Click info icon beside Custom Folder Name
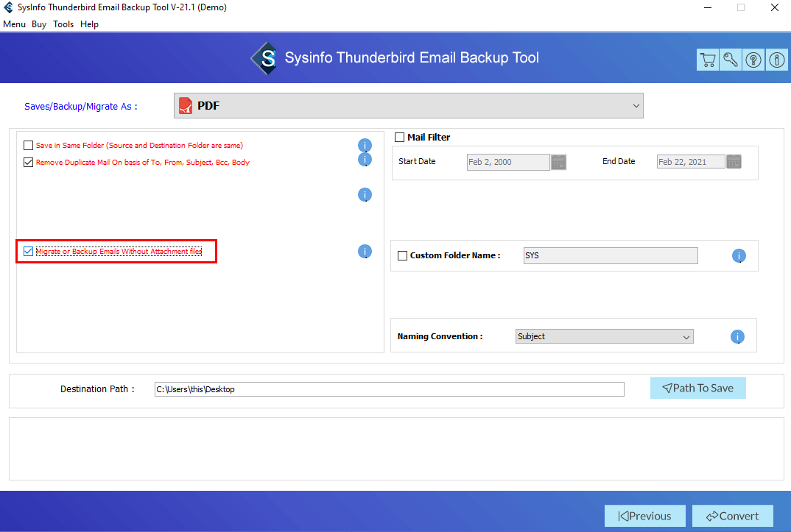Image resolution: width=791 pixels, height=532 pixels. coord(739,256)
